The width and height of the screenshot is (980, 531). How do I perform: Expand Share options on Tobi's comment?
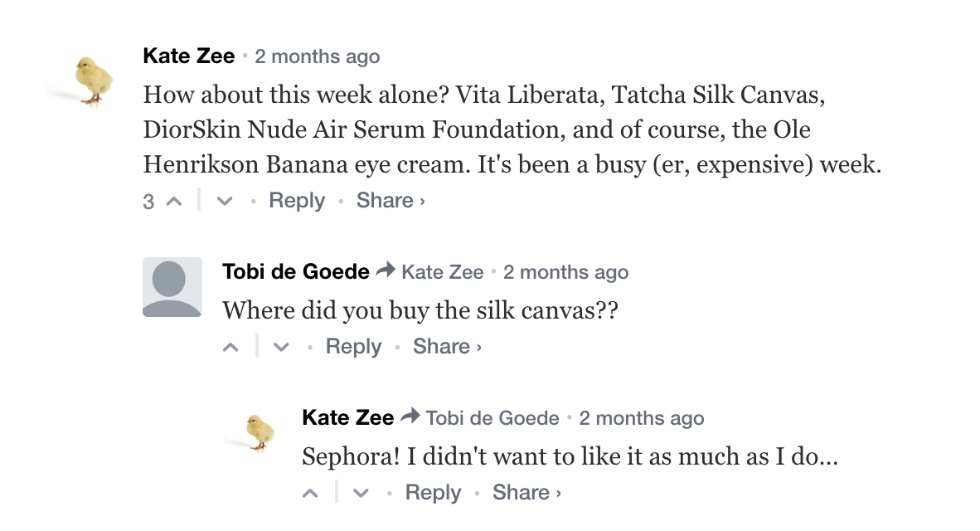(447, 347)
